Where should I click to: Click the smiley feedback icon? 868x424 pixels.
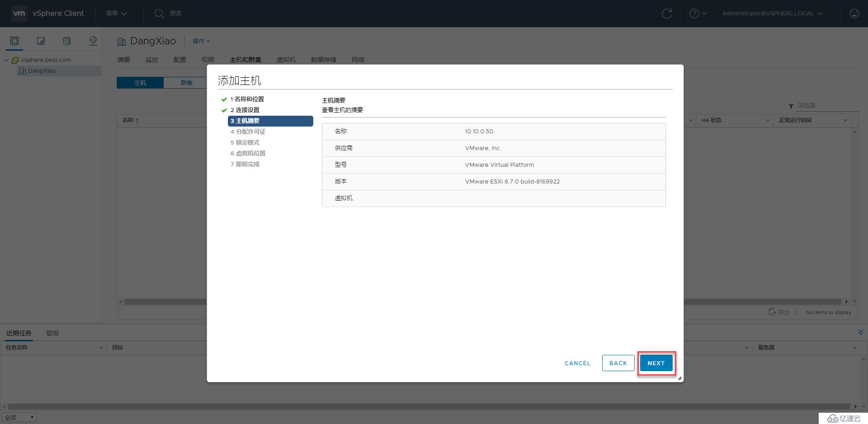tap(854, 14)
